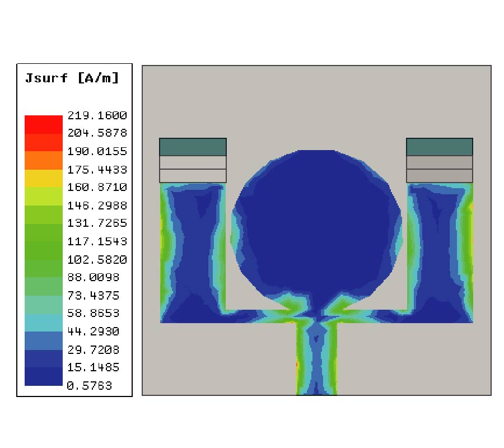Select the yellow color band in legend
The image size is (504, 448).
pos(43,178)
